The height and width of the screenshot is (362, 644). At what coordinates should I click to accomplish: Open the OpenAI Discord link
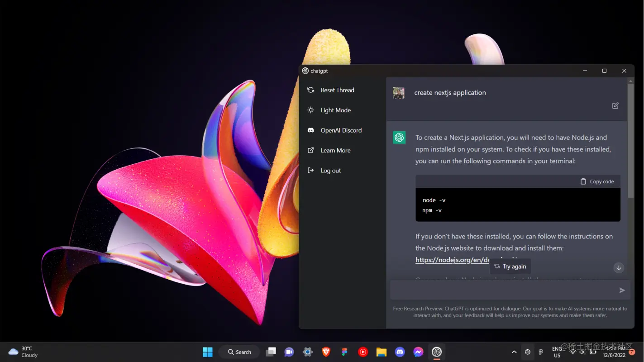pos(334,130)
